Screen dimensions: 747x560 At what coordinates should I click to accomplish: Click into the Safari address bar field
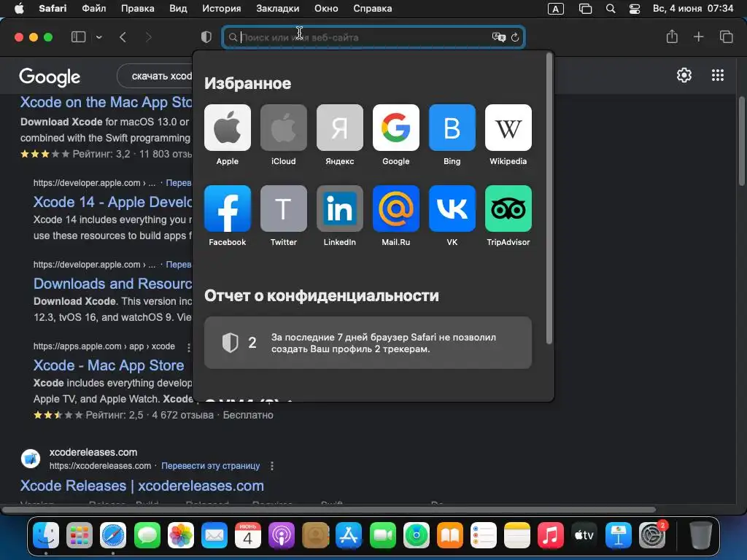coord(373,37)
